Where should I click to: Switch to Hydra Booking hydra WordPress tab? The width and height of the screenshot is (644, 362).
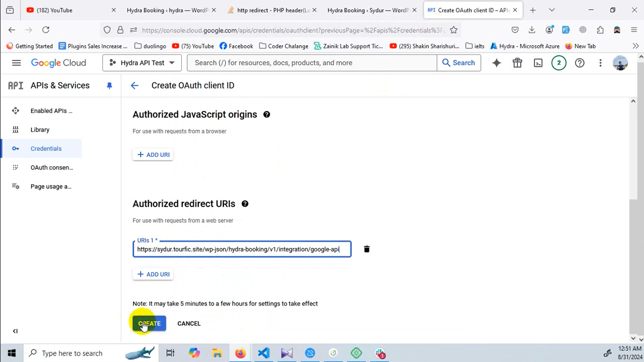[171, 10]
